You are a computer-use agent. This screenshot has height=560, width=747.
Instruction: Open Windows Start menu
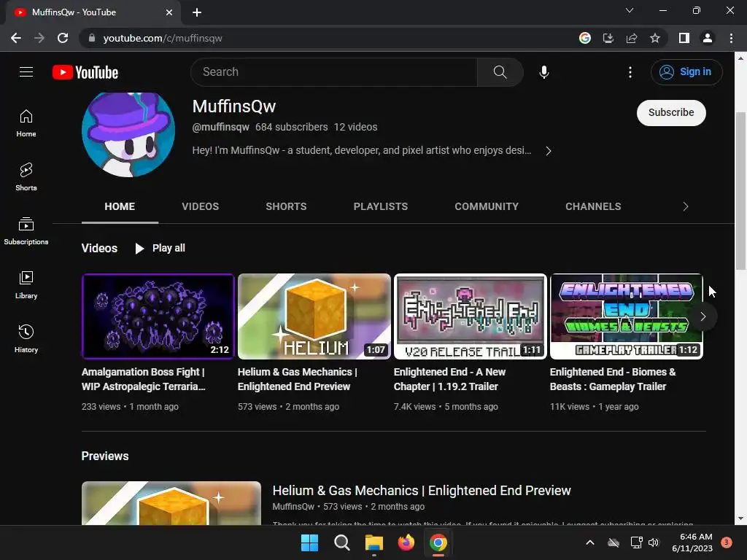(x=309, y=542)
